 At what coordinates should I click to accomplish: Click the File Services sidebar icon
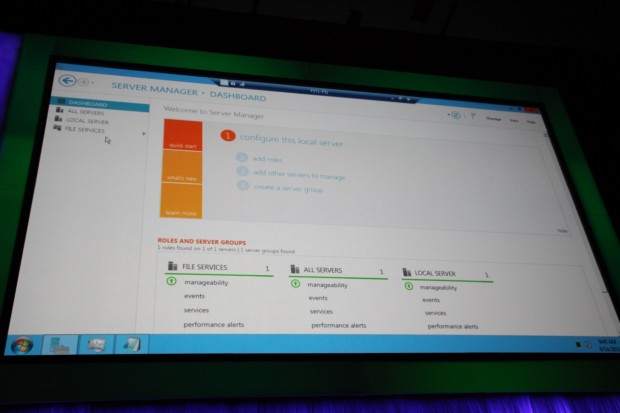(57, 128)
